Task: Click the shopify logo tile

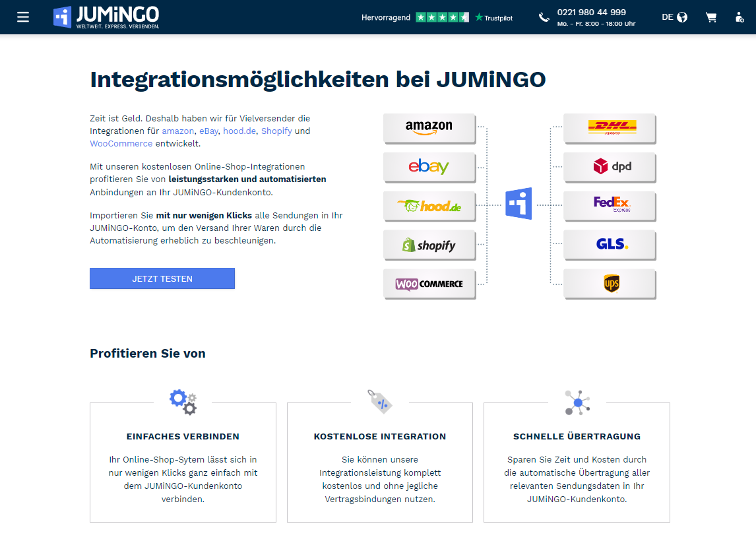Action: pyautogui.click(x=429, y=245)
